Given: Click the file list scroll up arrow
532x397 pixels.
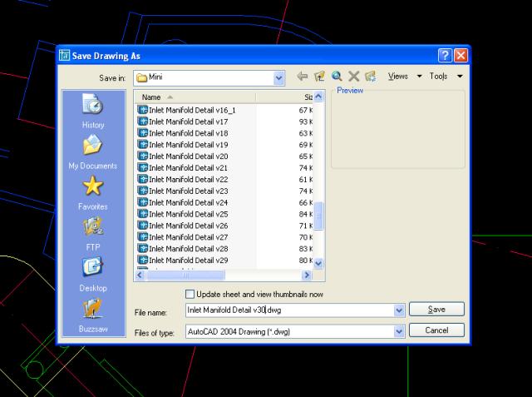Looking at the screenshot, I should pyautogui.click(x=318, y=97).
